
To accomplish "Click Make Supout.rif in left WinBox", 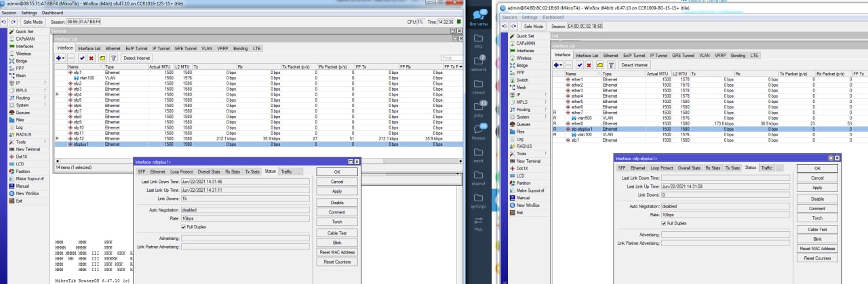I will [29, 178].
